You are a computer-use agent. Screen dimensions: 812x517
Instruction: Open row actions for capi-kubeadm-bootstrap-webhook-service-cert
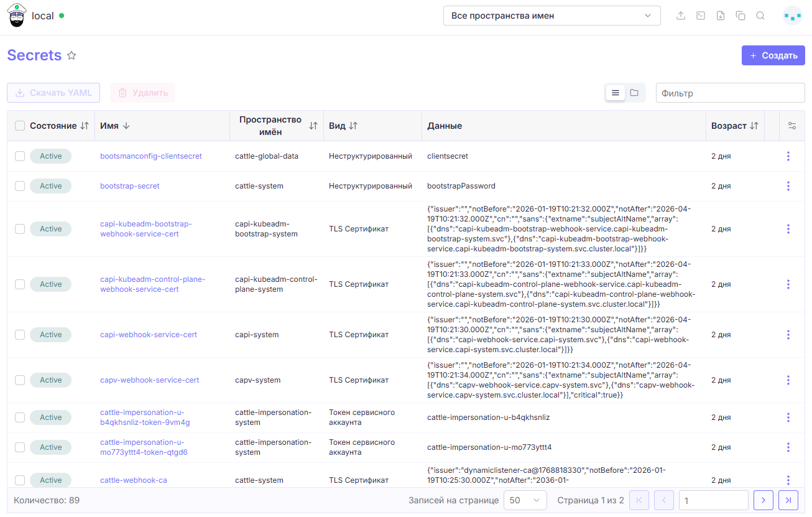[x=788, y=229]
